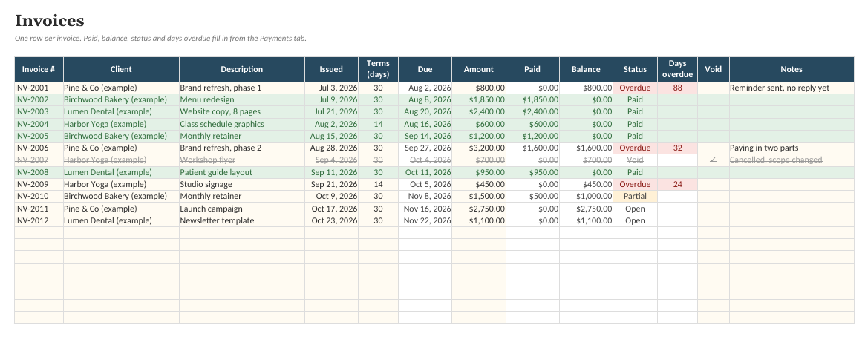Click the Invoices page title
868x337 pixels.
tap(49, 21)
